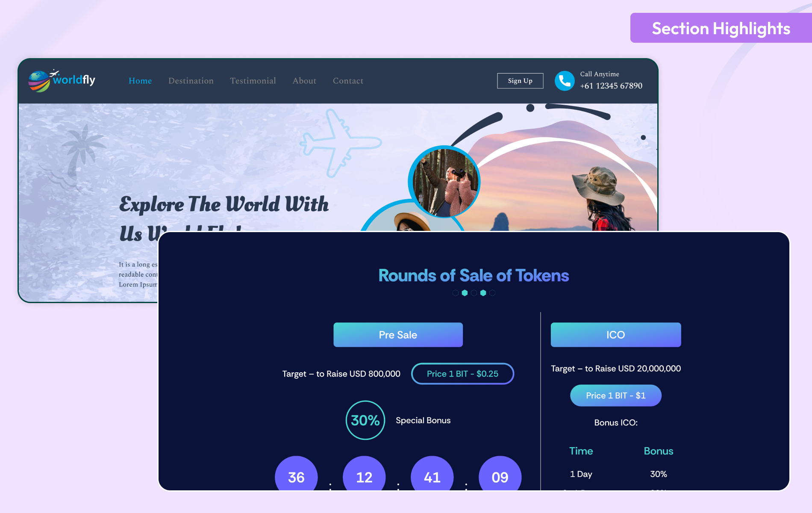Click the Pre Sale button
Screen dimensions: 812x513
pyautogui.click(x=398, y=335)
